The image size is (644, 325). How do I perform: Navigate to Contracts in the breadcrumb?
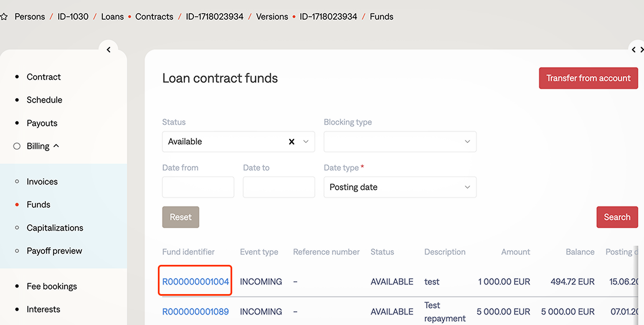click(154, 17)
